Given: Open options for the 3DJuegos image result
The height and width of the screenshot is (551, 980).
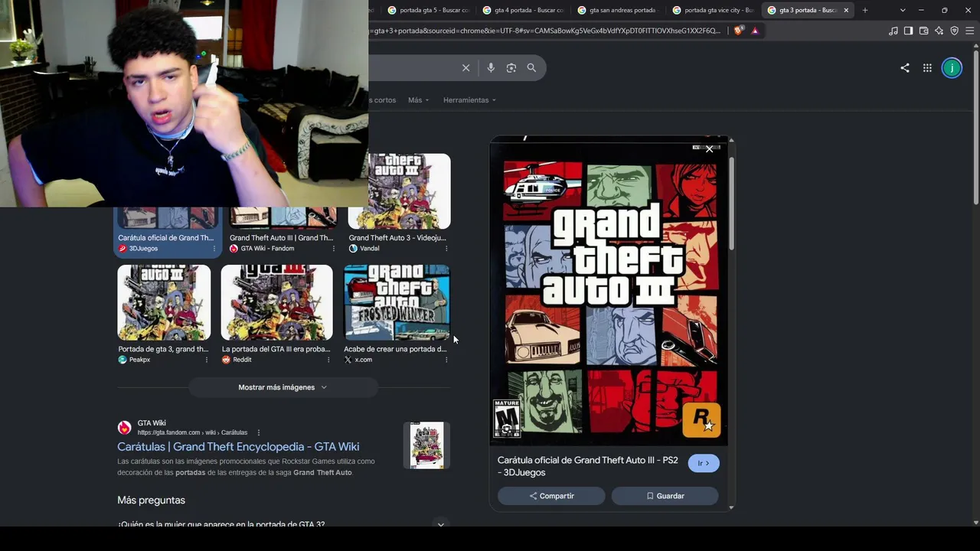Looking at the screenshot, I should (x=215, y=249).
